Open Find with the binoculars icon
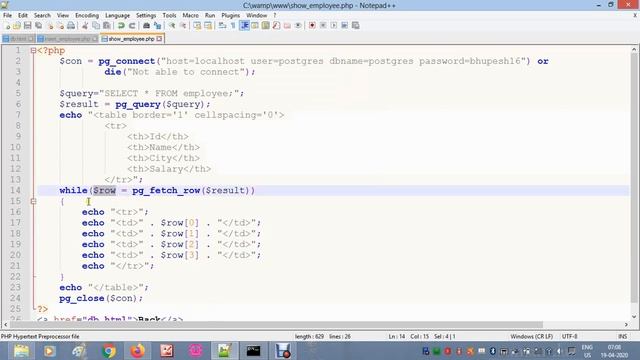 [x=146, y=26]
